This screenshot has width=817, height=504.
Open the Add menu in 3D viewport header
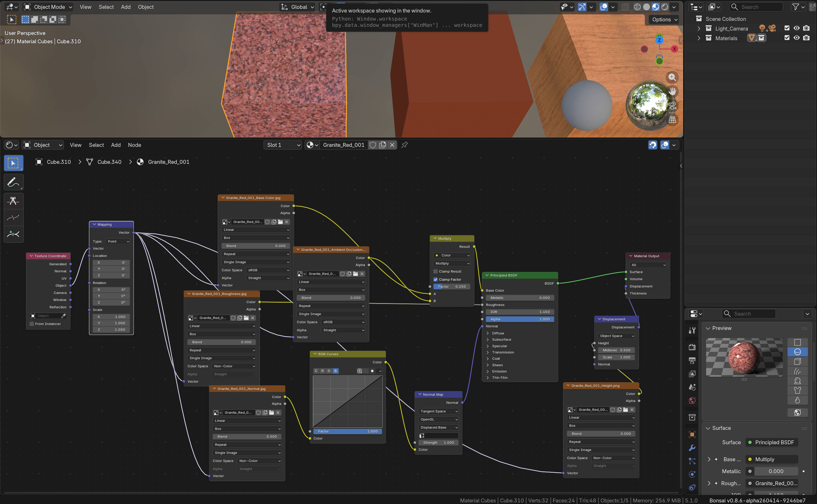[x=126, y=7]
